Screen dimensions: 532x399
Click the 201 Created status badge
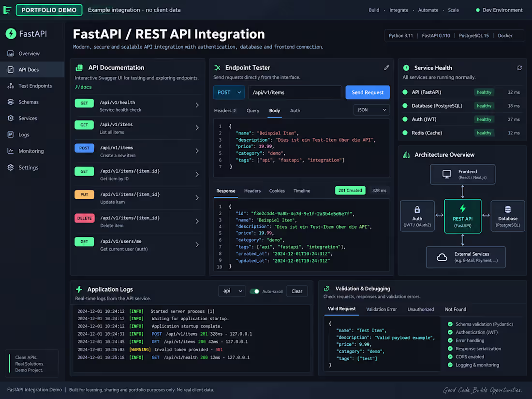350,191
